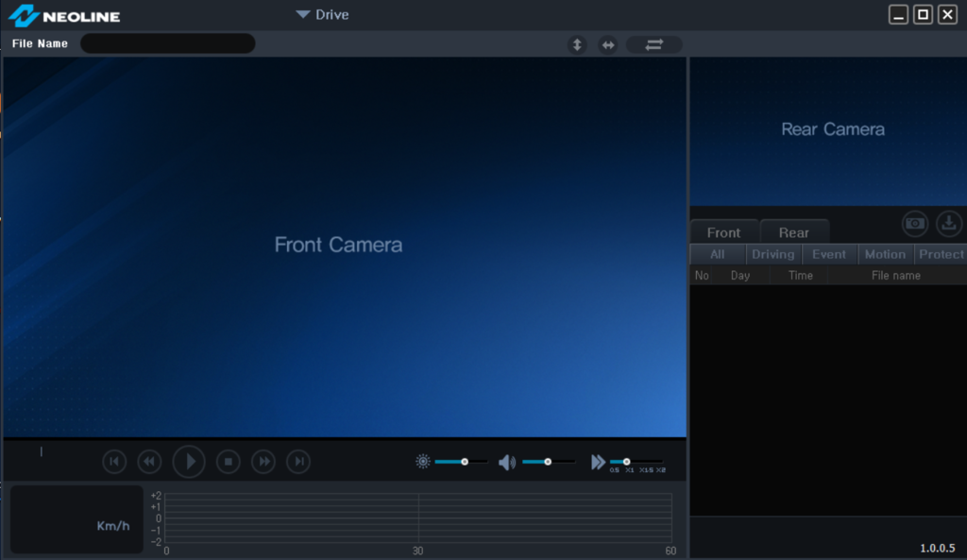Take a snapshot with the camera icon
This screenshot has height=560, width=967.
tap(914, 224)
